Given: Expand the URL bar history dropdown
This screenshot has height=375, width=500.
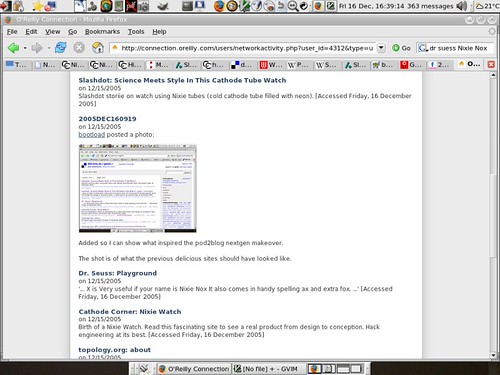Looking at the screenshot, I should coord(381,48).
